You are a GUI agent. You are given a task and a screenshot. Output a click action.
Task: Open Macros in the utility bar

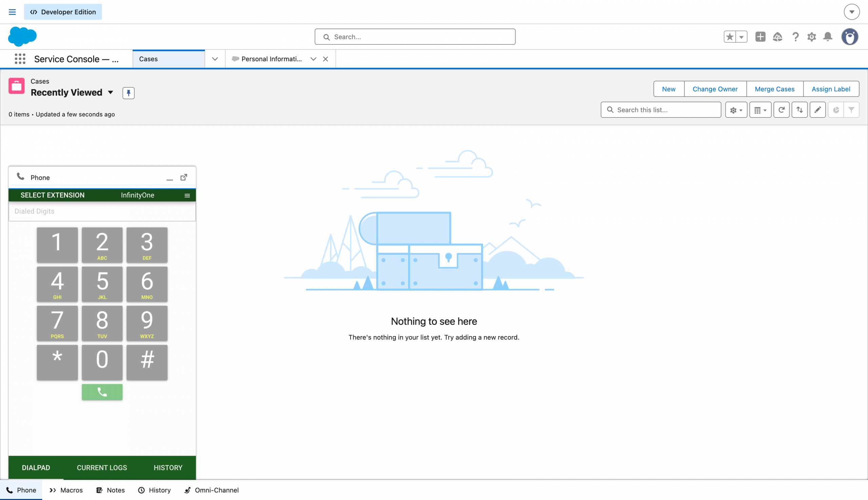(x=66, y=490)
